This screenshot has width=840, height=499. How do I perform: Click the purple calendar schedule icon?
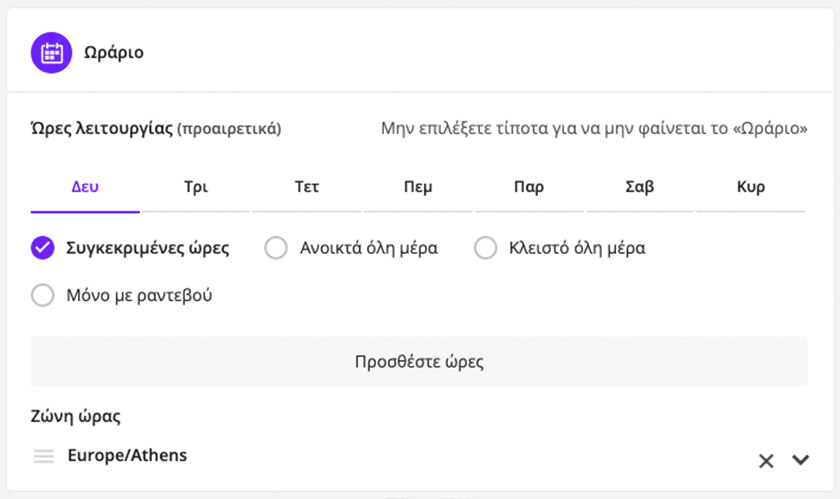51,52
